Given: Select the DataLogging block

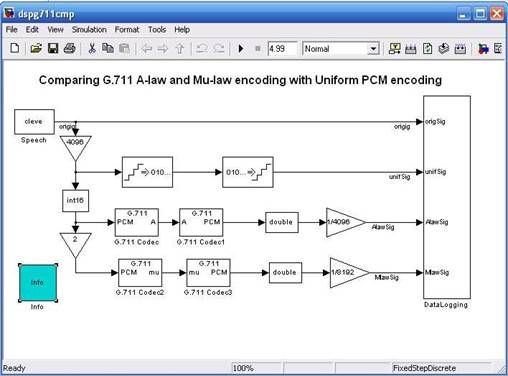Looking at the screenshot, I should [x=447, y=197].
